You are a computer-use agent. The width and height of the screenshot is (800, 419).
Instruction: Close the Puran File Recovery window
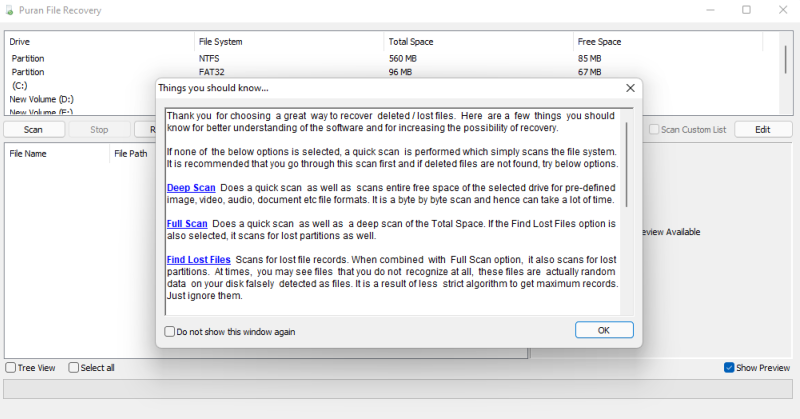(783, 10)
